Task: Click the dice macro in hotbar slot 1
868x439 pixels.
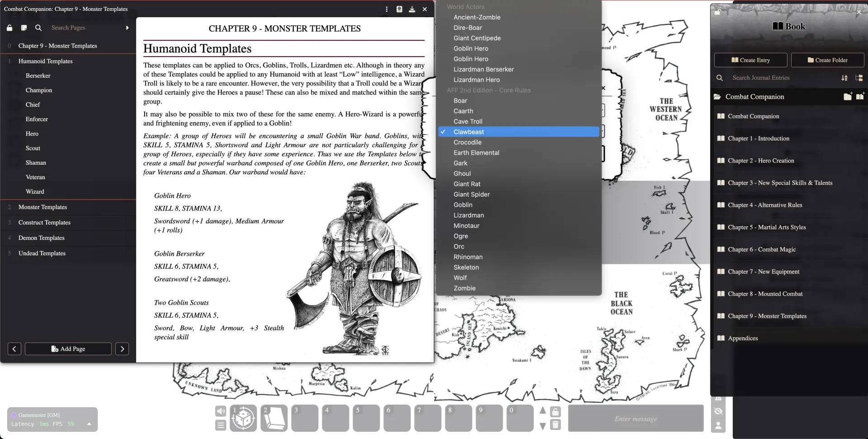Action: point(243,418)
